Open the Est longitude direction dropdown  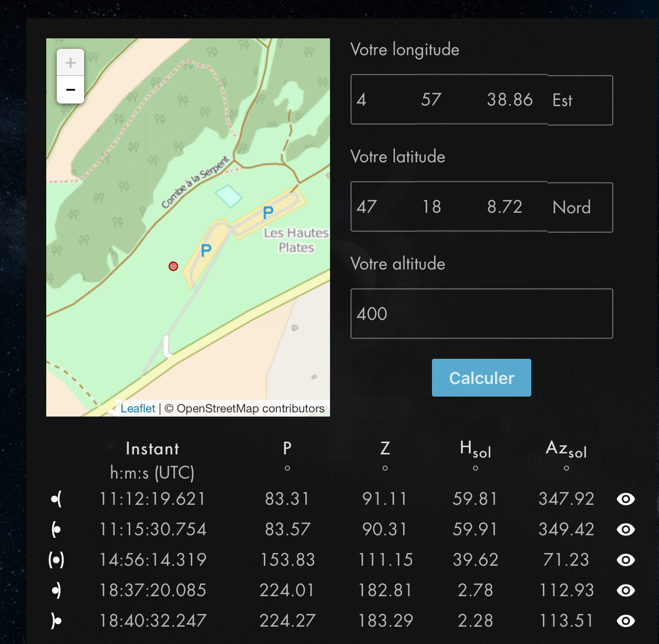coord(580,100)
